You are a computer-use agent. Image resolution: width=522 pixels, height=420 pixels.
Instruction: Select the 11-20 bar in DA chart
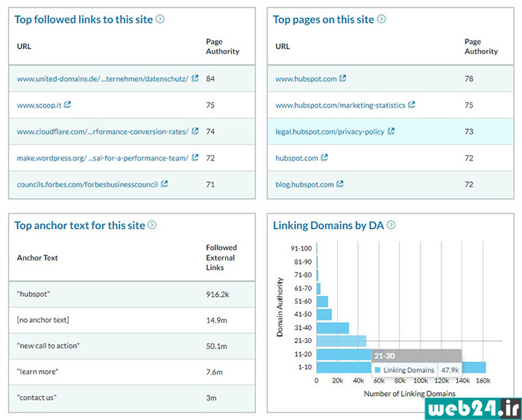(344, 354)
